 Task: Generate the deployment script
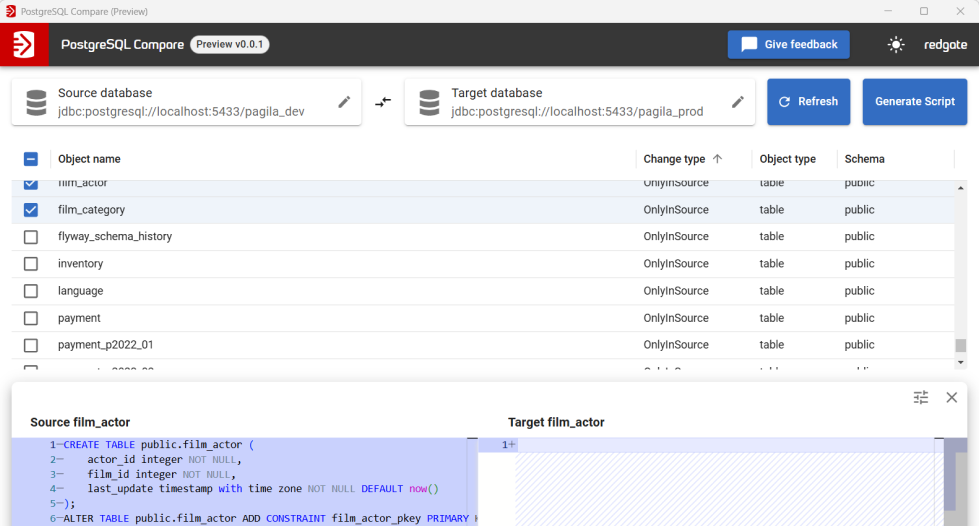tap(915, 102)
